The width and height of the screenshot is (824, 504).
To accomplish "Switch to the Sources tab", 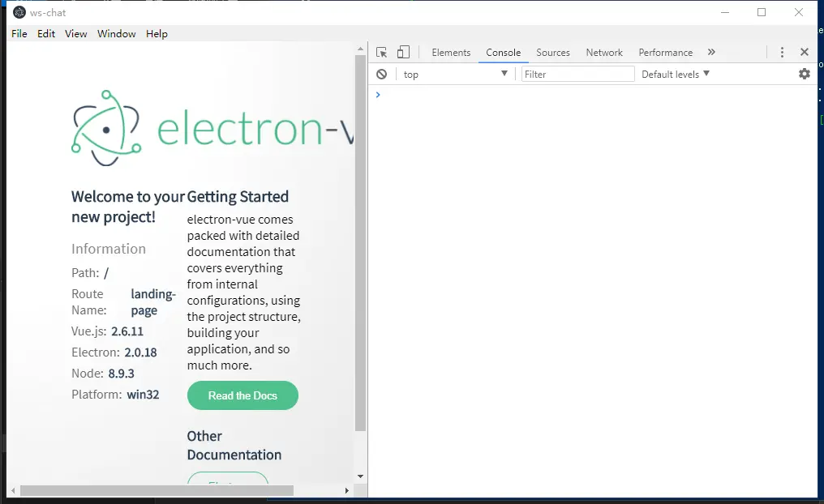I will pos(553,53).
